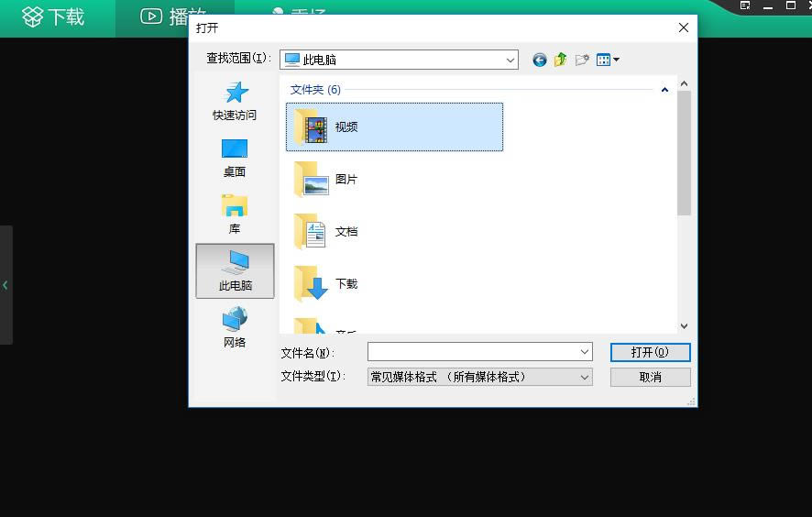
Task: Click the file list vertical scrollbar thumb
Action: 684,153
